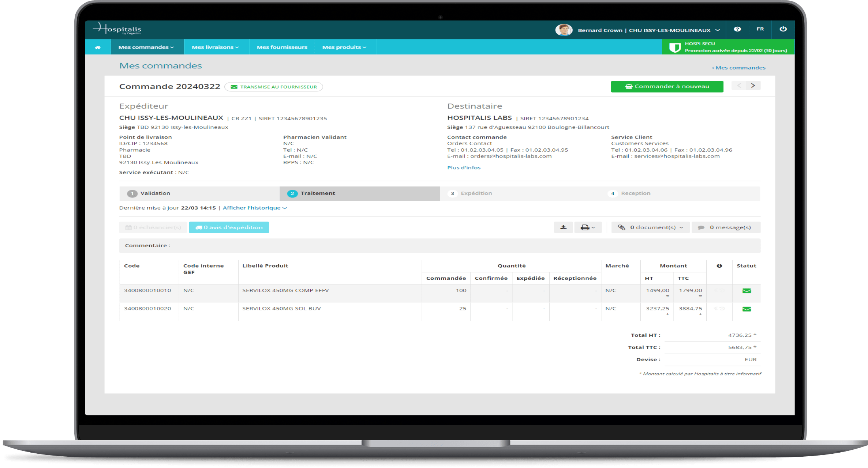
Task: Click services@hospitalis-labs.com email
Action: coord(677,156)
